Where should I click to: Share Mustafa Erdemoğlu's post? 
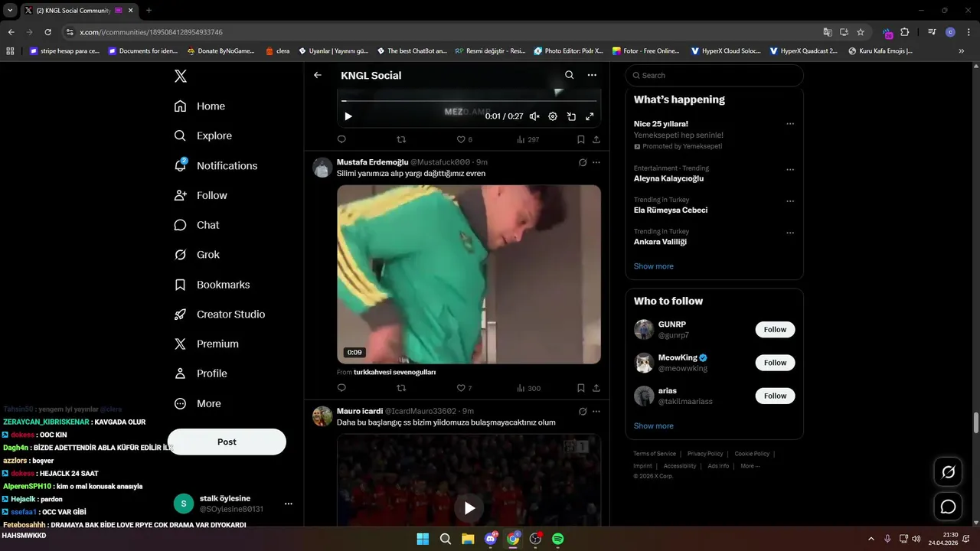point(596,388)
